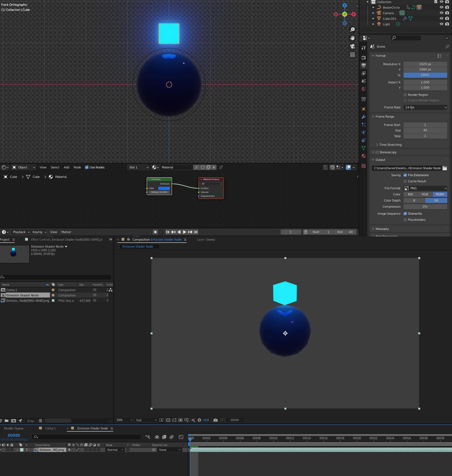Open node editor View menu
The width and height of the screenshot is (452, 476).
43,167
